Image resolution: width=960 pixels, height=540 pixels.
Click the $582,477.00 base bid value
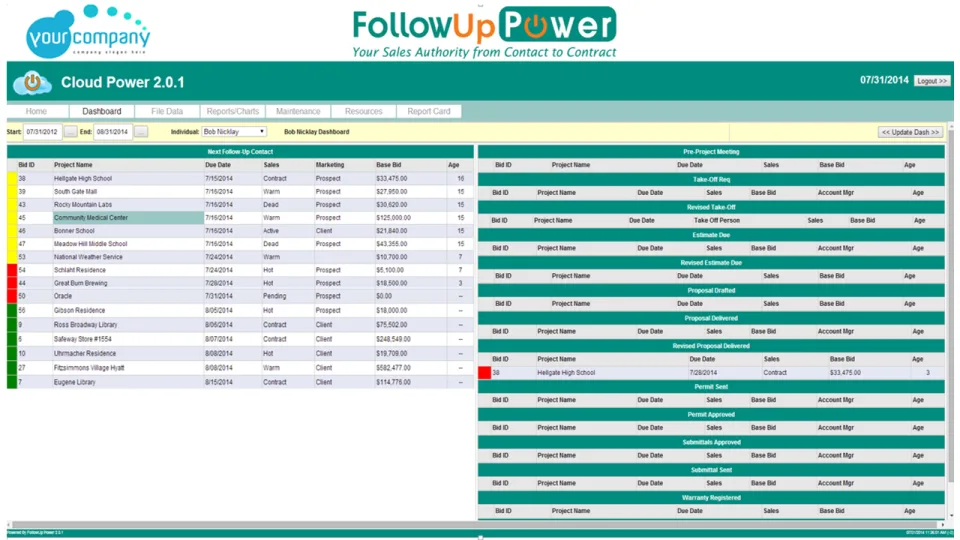click(x=394, y=368)
